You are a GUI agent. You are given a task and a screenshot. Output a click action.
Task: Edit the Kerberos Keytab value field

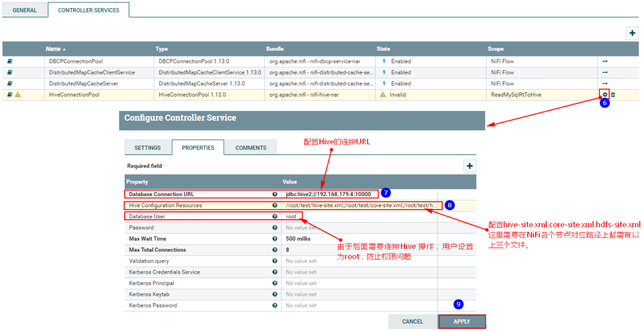point(359,294)
